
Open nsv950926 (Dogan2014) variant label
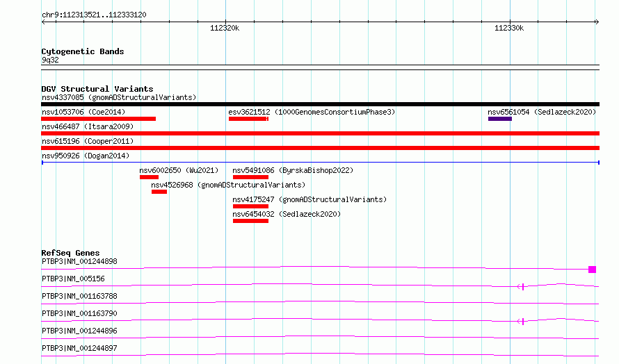pyautogui.click(x=86, y=156)
